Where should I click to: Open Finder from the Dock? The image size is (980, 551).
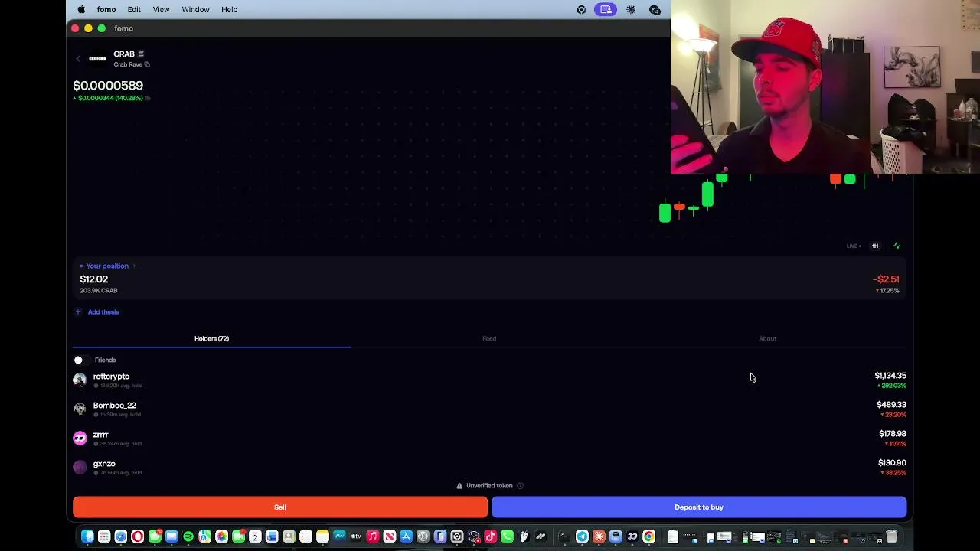click(x=87, y=536)
